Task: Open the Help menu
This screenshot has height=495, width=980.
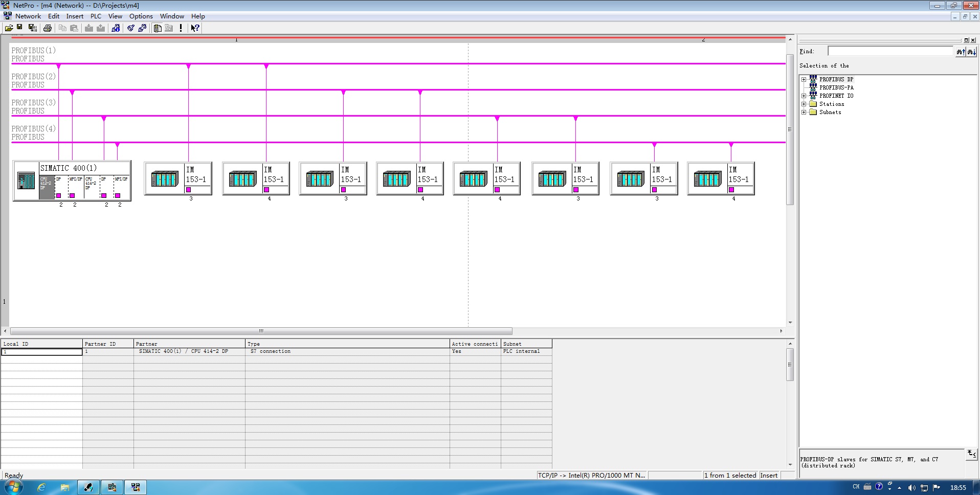Action: pos(198,16)
